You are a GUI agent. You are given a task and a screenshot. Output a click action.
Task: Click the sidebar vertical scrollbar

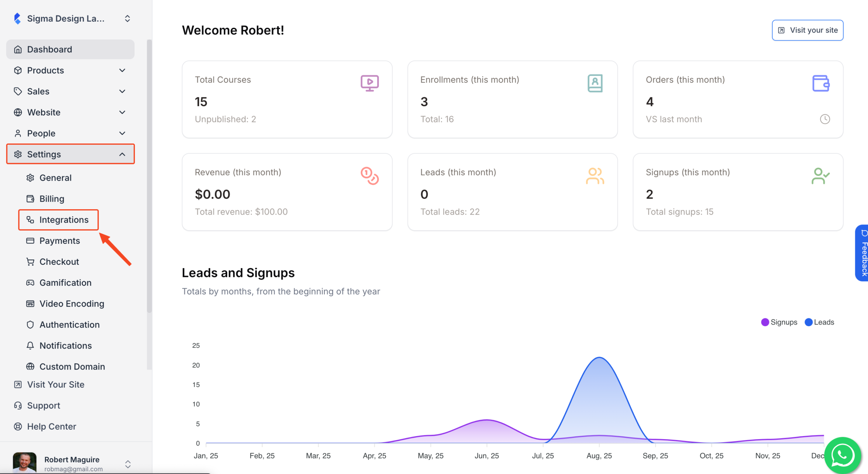pyautogui.click(x=149, y=176)
